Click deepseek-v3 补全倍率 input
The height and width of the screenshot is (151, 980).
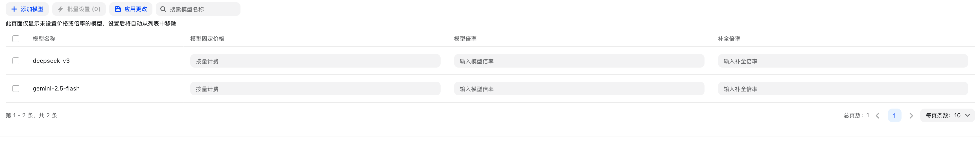(843, 61)
